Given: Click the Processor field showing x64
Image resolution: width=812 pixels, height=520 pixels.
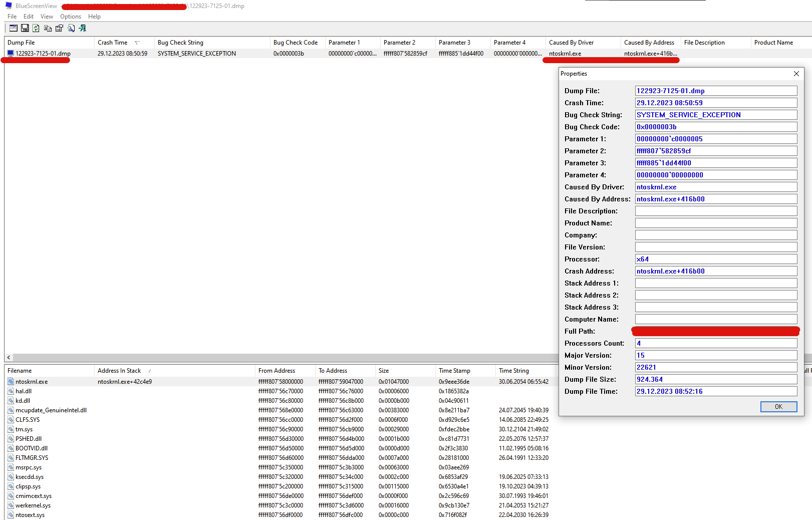Looking at the screenshot, I should pyautogui.click(x=716, y=259).
